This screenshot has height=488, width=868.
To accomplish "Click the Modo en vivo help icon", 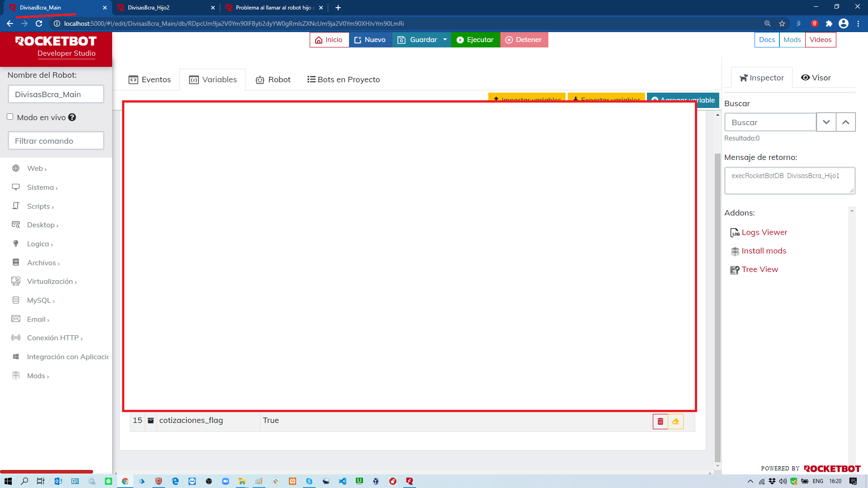I will [72, 117].
